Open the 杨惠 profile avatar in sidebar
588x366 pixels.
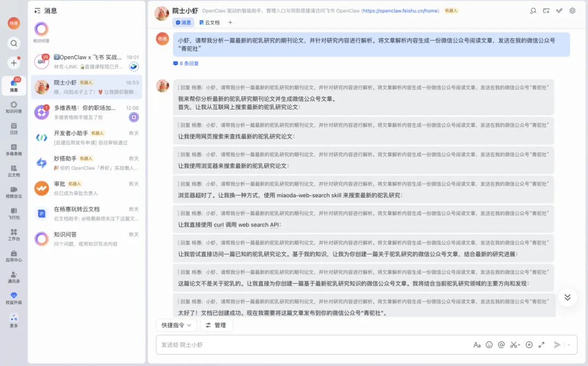(14, 23)
